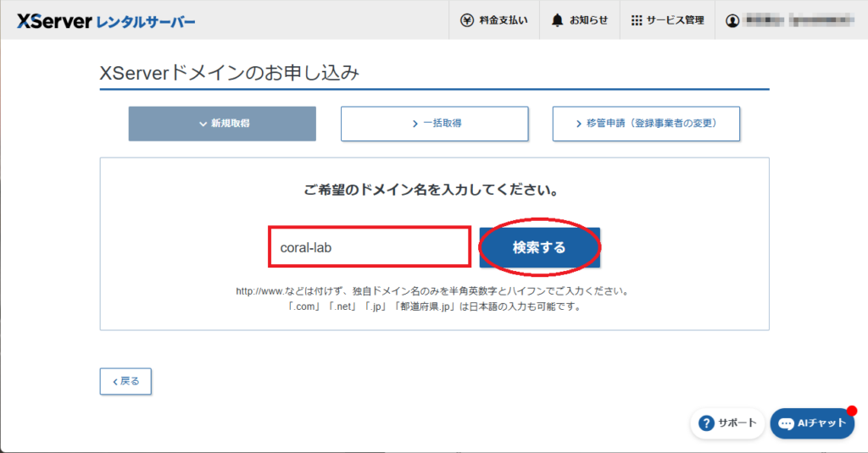Viewport: 868px width, 453px height.
Task: Open the サポート text label
Action: coord(737,423)
